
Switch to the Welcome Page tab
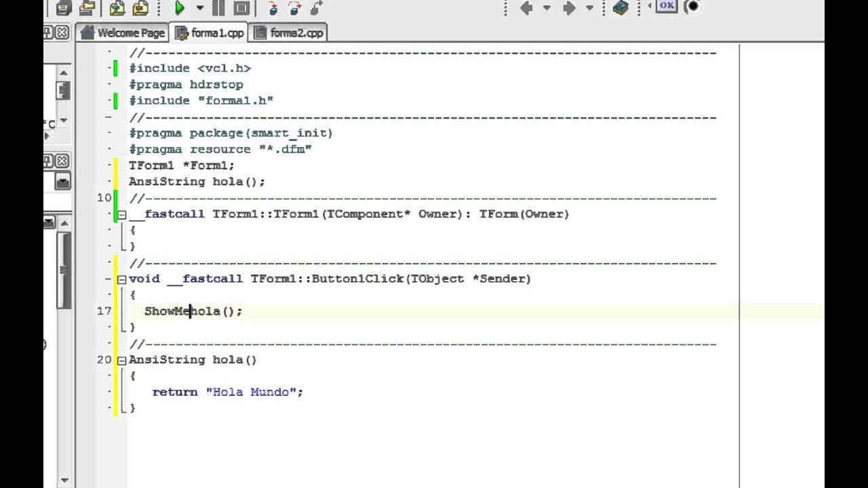coord(123,33)
